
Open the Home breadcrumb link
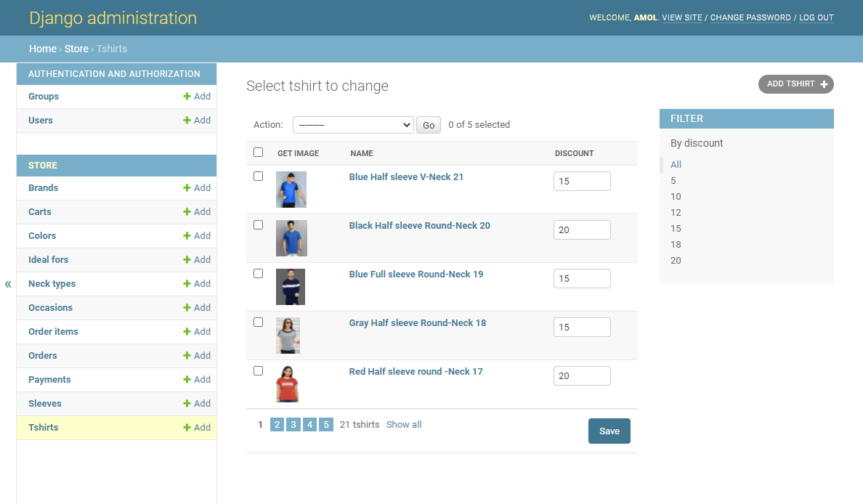tap(42, 49)
